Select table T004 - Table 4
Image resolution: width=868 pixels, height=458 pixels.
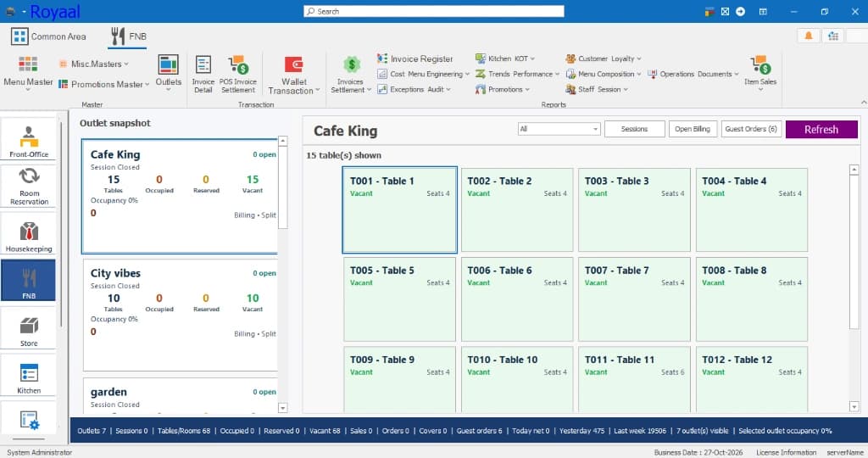752,209
